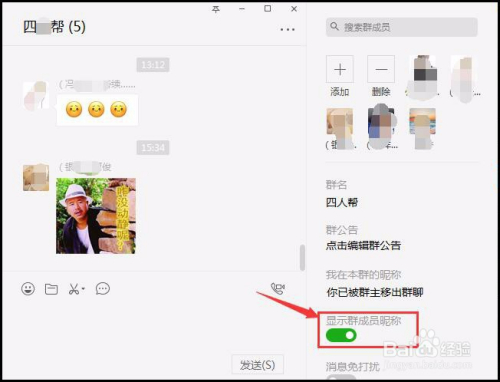This screenshot has height=382, width=500.
Task: Click the add member plus button
Action: 340,69
